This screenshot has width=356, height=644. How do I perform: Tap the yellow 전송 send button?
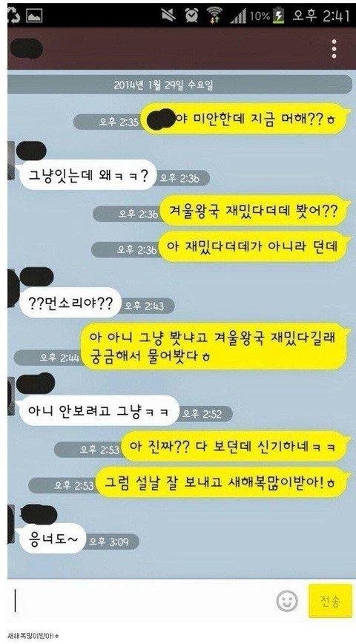(x=330, y=601)
